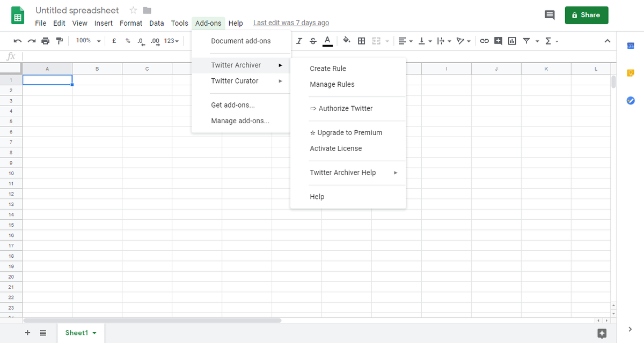Image resolution: width=644 pixels, height=343 pixels.
Task: Open the Sheet1 tab dropdown arrow
Action: coord(94,333)
